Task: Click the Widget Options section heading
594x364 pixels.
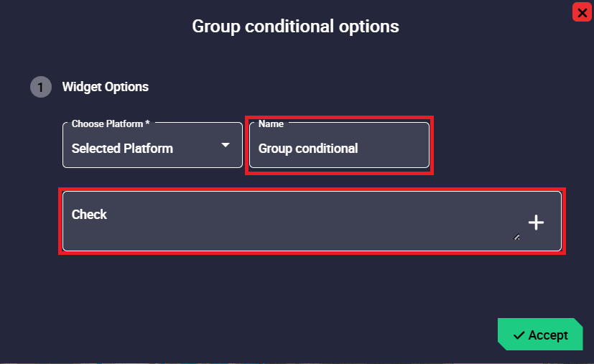Action: click(106, 87)
